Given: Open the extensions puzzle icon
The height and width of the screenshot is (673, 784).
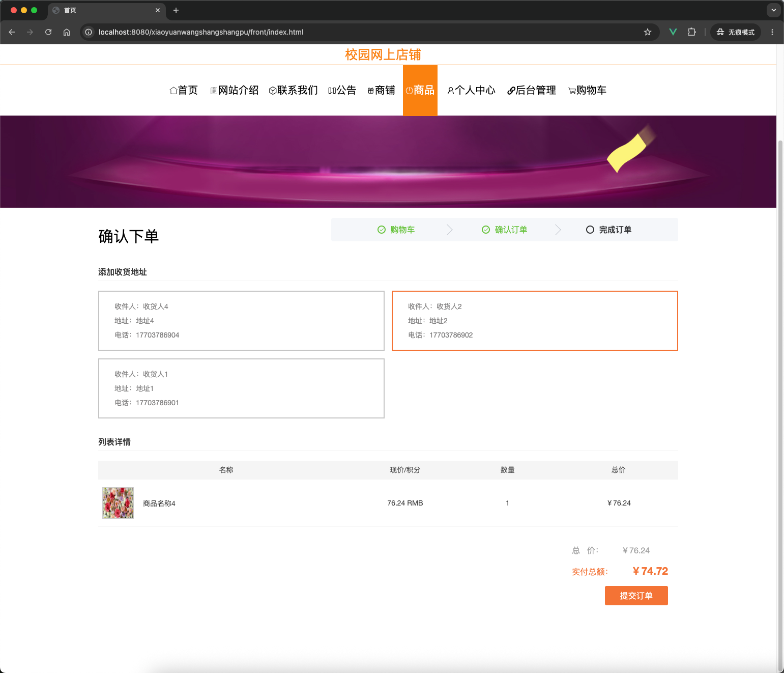Looking at the screenshot, I should 691,32.
